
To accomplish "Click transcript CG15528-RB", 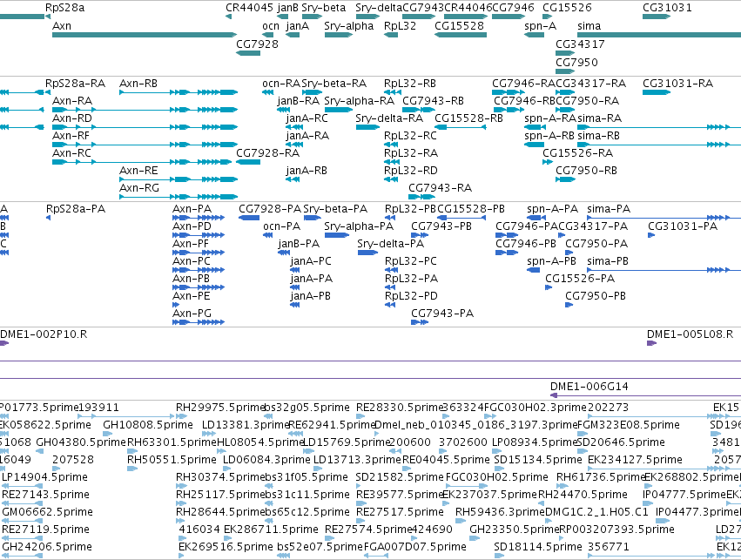I will click(x=461, y=127).
